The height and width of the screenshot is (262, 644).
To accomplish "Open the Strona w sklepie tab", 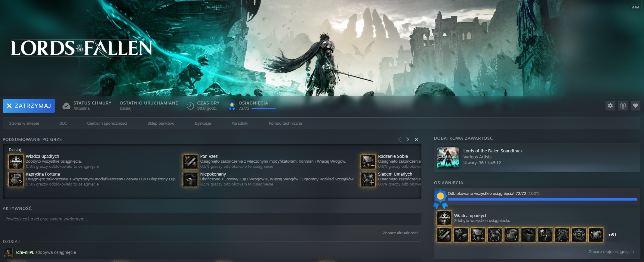I will point(24,123).
